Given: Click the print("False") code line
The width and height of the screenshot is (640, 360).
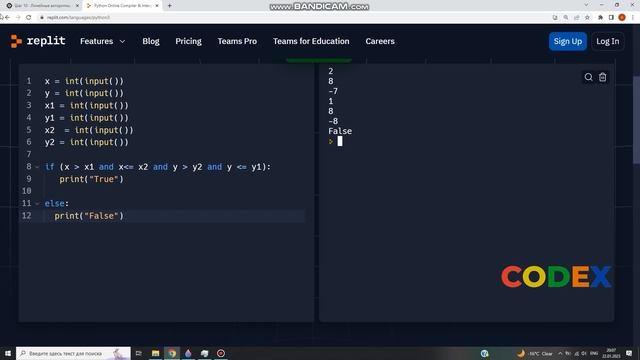Looking at the screenshot, I should tap(89, 216).
